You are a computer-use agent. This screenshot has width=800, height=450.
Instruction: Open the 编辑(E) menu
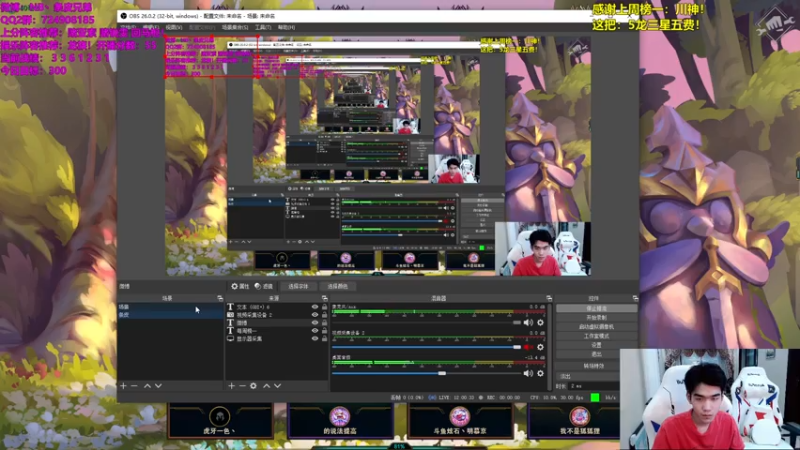151,27
